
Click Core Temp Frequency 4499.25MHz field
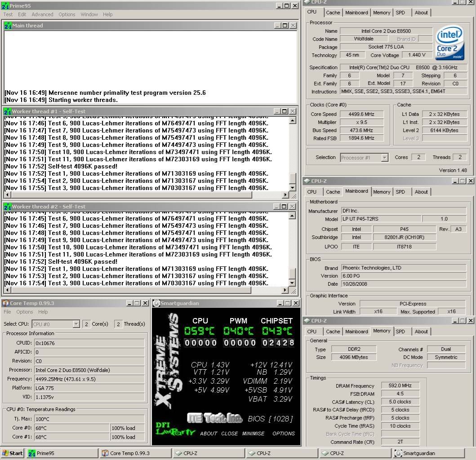click(x=89, y=379)
